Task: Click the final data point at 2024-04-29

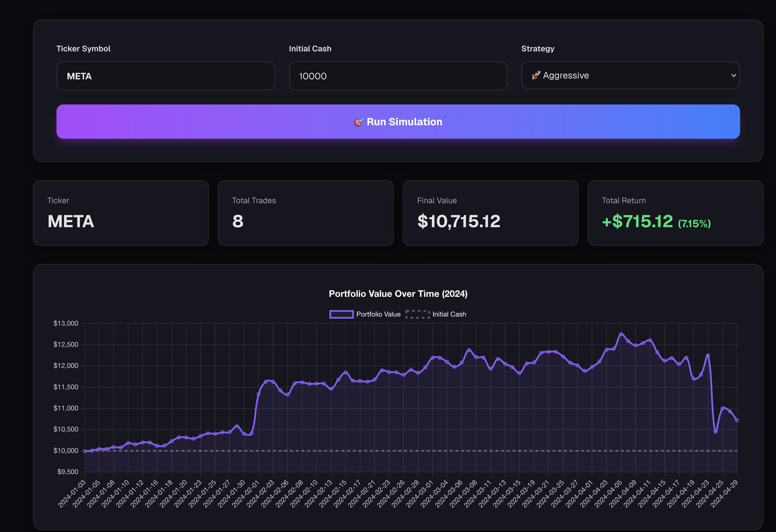Action: [737, 420]
